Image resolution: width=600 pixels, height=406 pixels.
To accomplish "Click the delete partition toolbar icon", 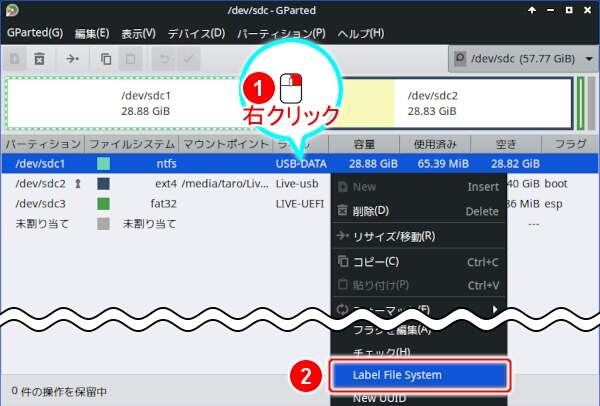I will (x=39, y=59).
